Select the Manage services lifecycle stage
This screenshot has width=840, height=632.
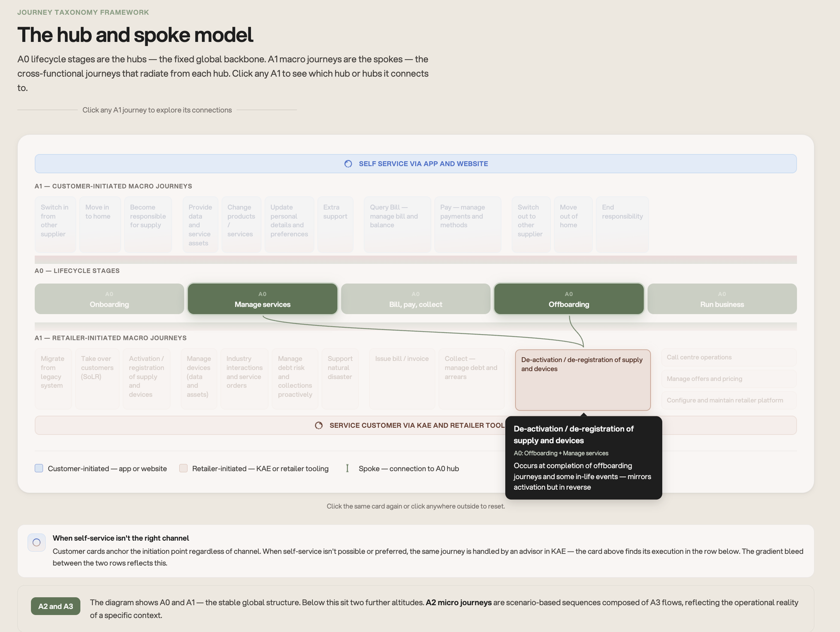pyautogui.click(x=262, y=299)
